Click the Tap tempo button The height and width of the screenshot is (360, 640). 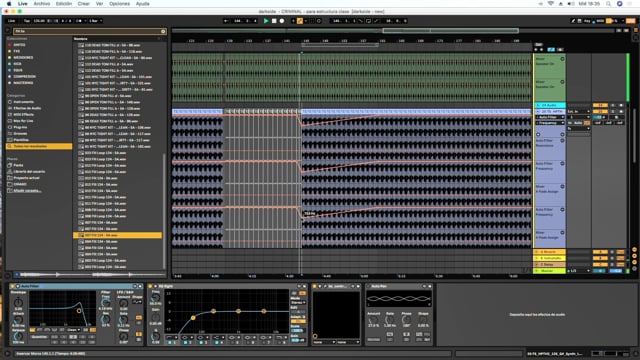[x=27, y=21]
